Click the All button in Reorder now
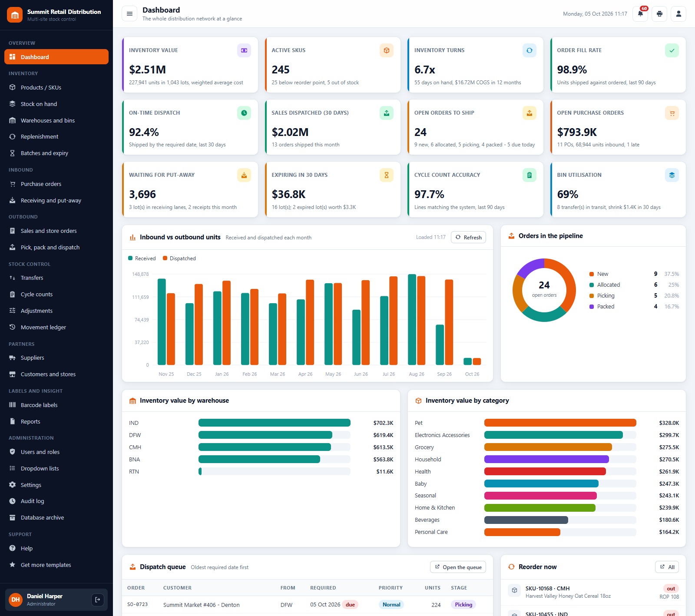The height and width of the screenshot is (616, 695). tap(667, 567)
